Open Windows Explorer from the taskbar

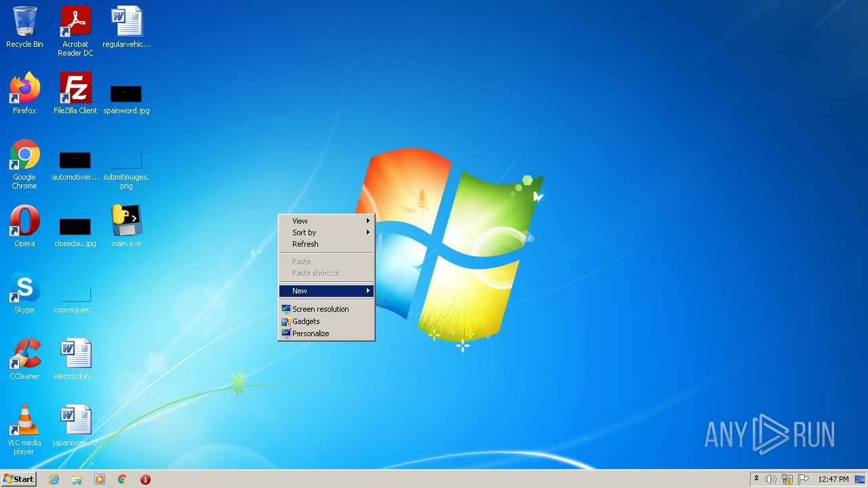point(77,479)
